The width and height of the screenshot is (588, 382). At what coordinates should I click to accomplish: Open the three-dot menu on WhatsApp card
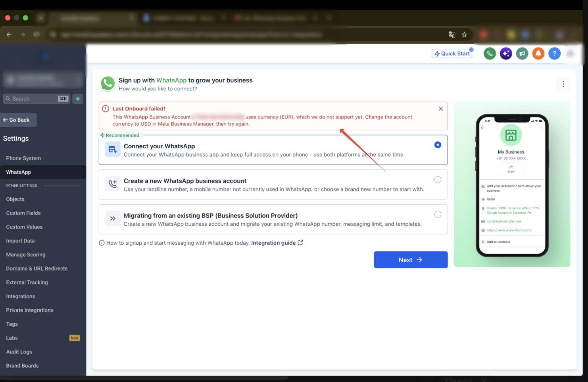(x=563, y=84)
